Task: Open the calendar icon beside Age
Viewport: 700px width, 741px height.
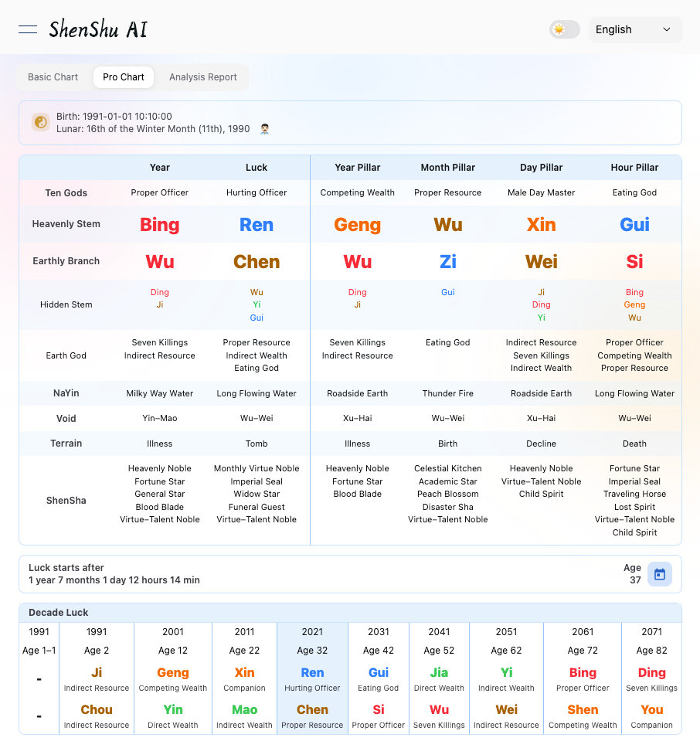Action: [x=659, y=574]
